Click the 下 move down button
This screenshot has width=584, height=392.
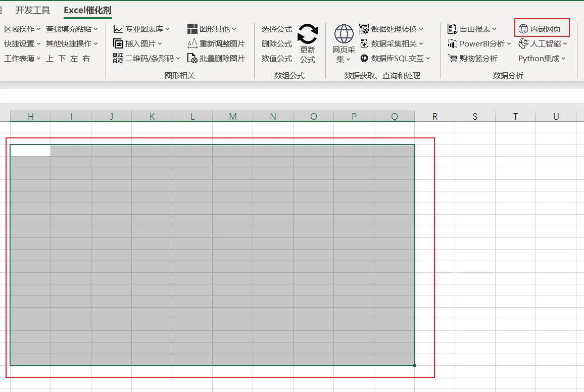[x=62, y=59]
